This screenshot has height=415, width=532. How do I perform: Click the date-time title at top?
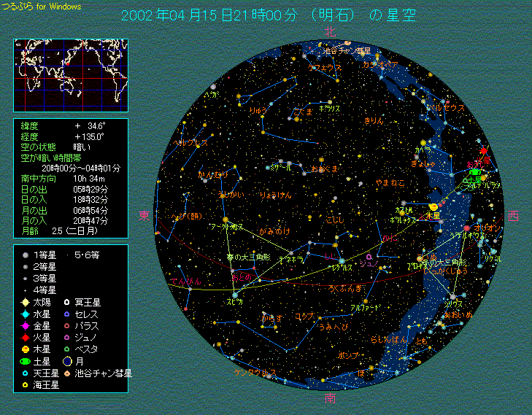click(269, 15)
